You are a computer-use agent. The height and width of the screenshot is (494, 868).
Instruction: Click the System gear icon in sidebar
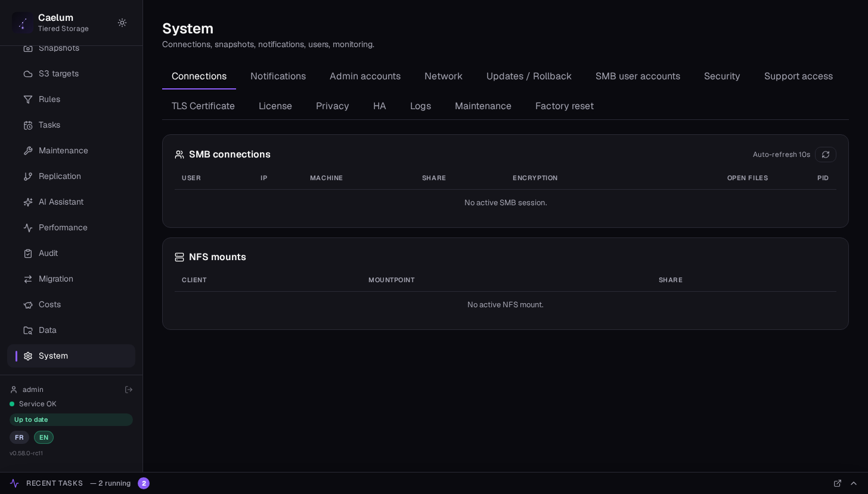pos(28,356)
